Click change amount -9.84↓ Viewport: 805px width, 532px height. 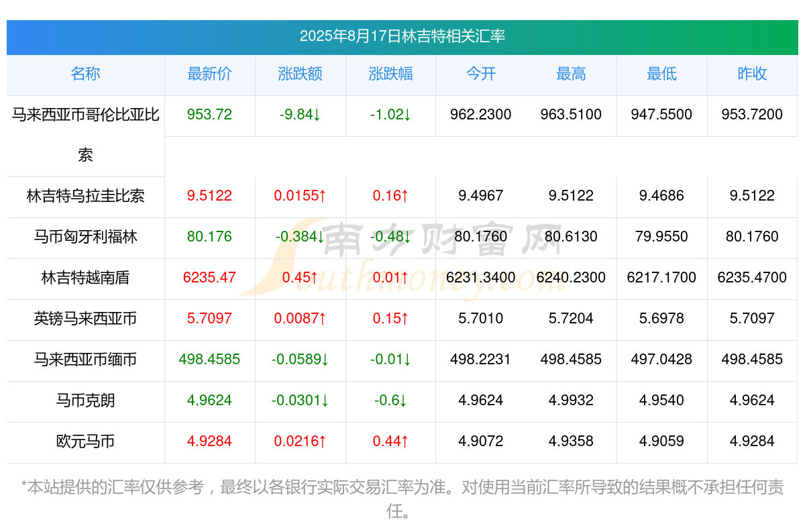click(x=300, y=115)
